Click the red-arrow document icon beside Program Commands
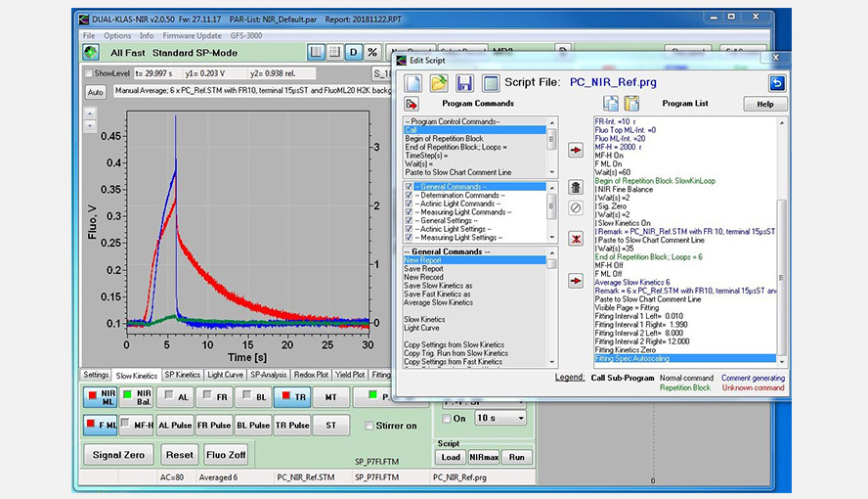This screenshot has height=499, width=868. tap(412, 104)
